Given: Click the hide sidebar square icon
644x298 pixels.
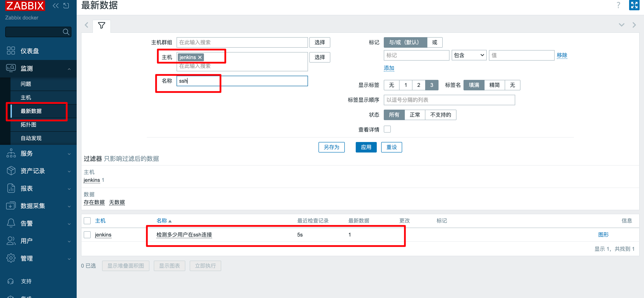Looking at the screenshot, I should coord(66,5).
